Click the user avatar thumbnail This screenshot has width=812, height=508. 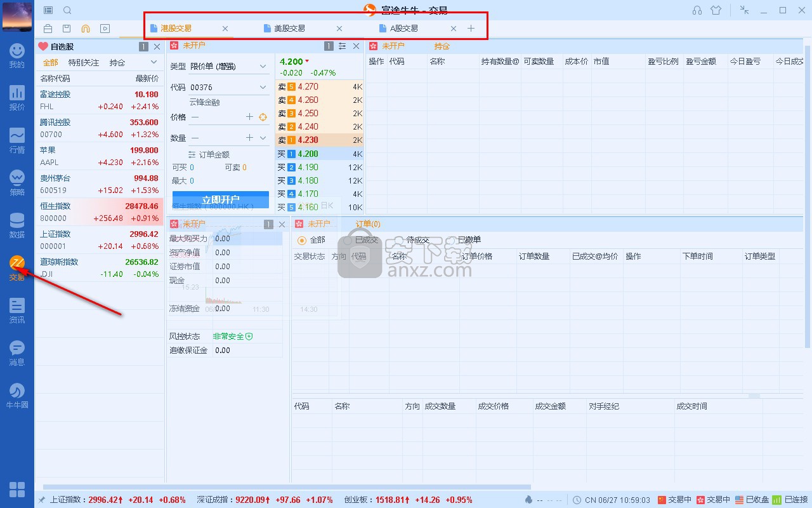pos(17,17)
